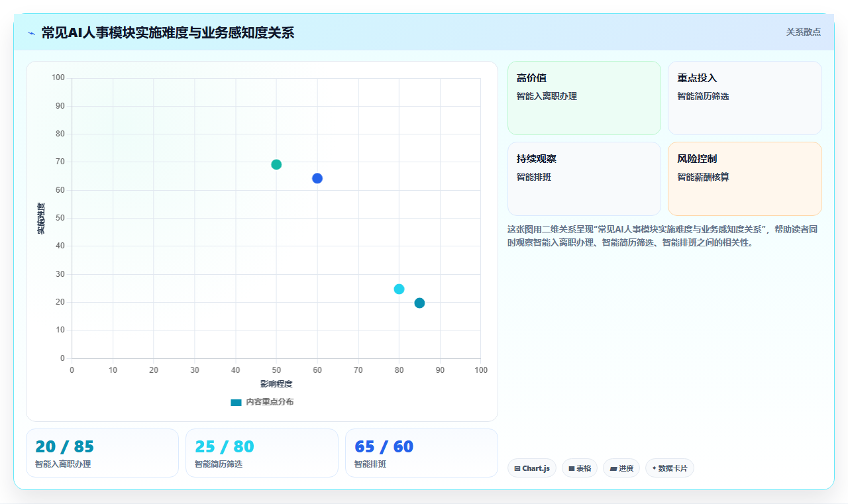Screen dimensions: 848x504
Task: Click the 关系散点 label in header
Action: click(804, 32)
